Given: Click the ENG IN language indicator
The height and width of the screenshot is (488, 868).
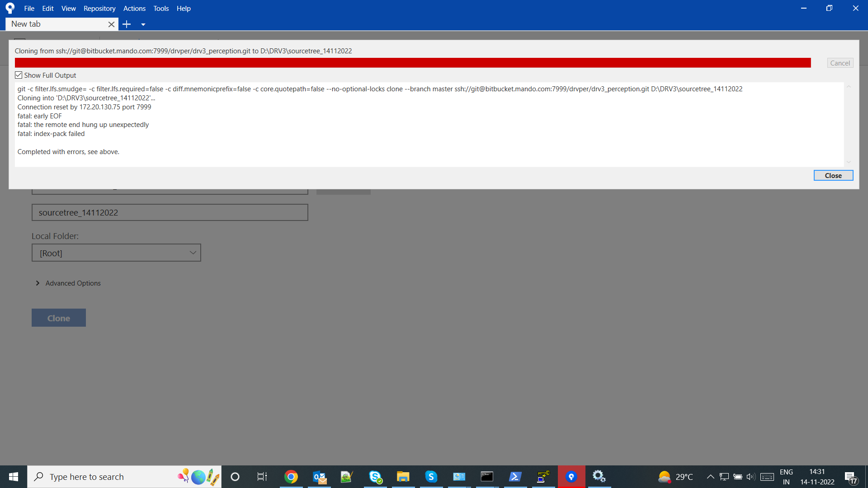Looking at the screenshot, I should point(786,477).
